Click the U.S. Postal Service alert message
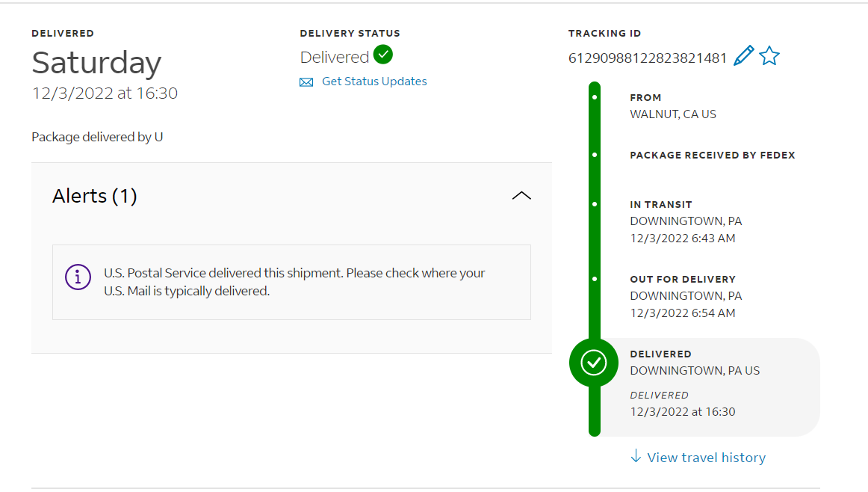The image size is (868, 492). tap(294, 282)
